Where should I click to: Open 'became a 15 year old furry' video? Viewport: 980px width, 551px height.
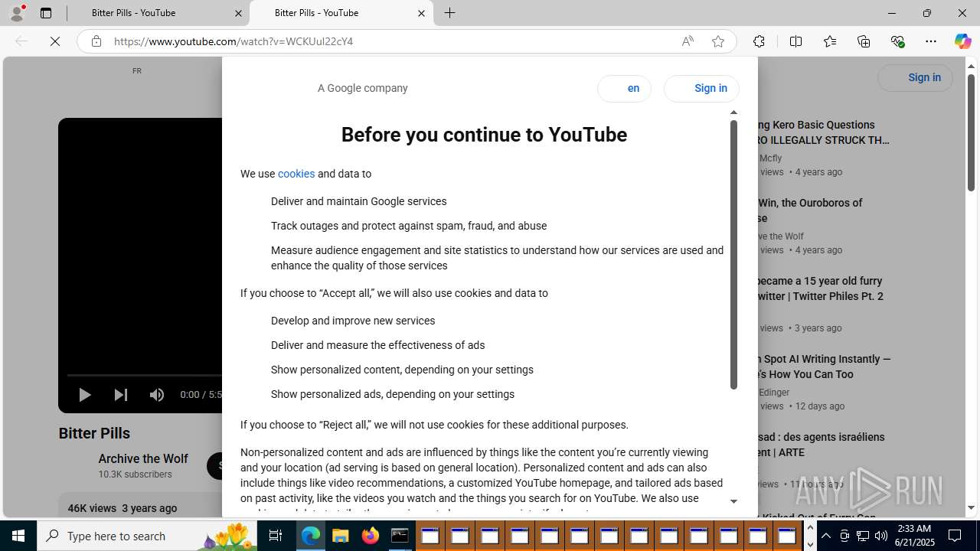coord(819,289)
